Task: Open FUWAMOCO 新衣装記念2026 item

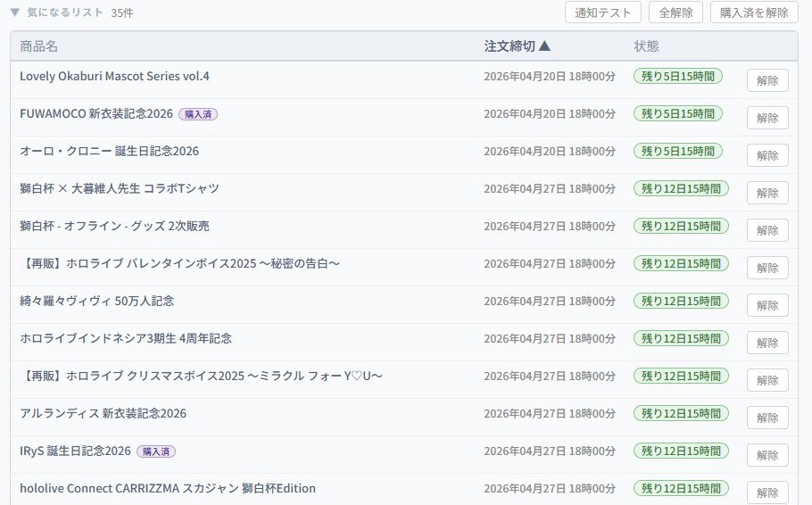Action: tap(96, 113)
